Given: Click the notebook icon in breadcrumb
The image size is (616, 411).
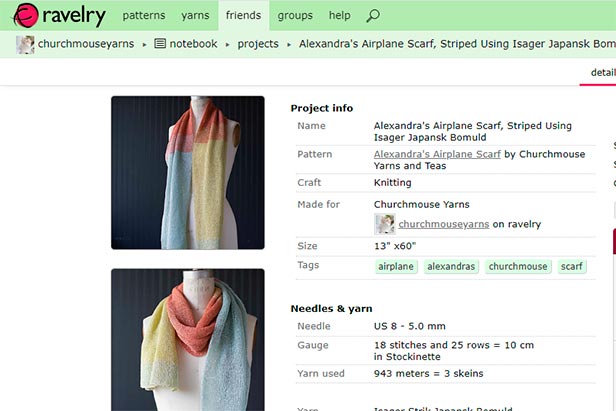Looking at the screenshot, I should click(160, 43).
